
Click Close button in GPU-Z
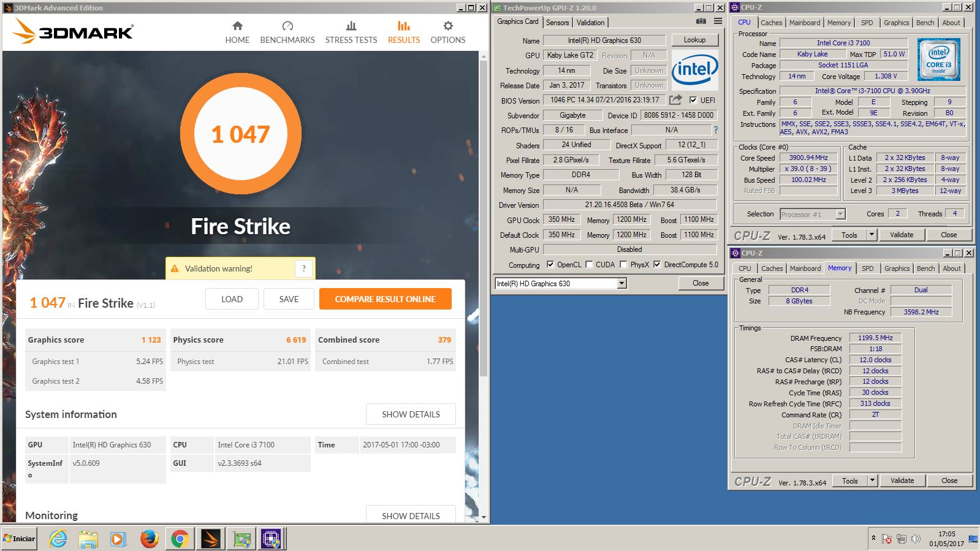click(701, 283)
